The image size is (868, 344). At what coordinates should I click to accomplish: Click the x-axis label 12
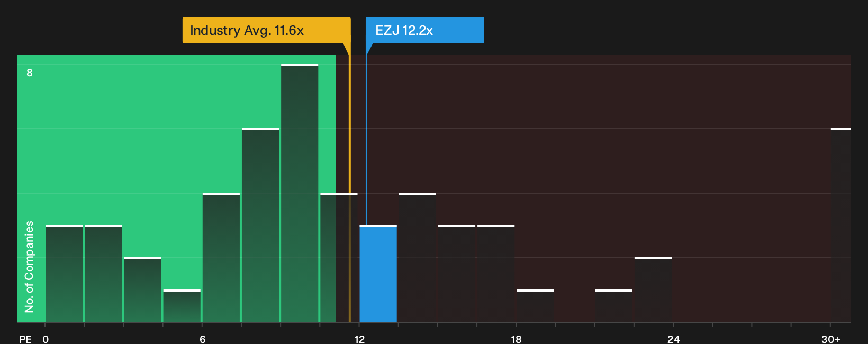click(359, 339)
